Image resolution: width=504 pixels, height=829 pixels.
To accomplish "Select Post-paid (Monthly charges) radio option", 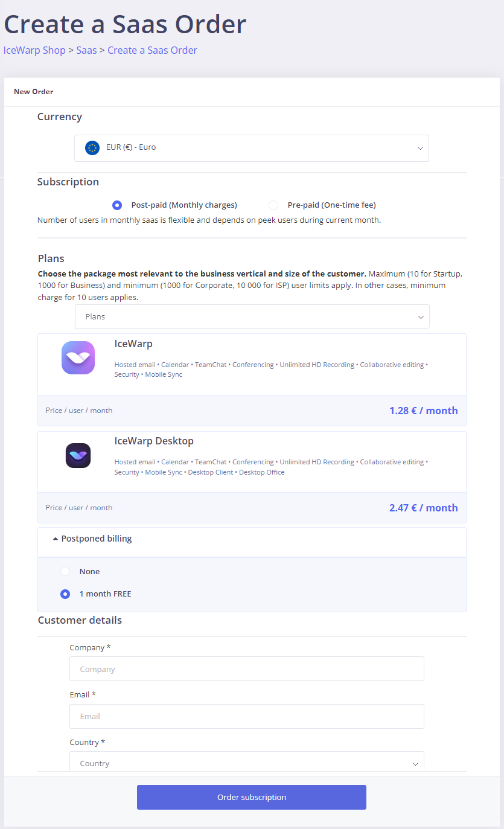I will coord(117,205).
